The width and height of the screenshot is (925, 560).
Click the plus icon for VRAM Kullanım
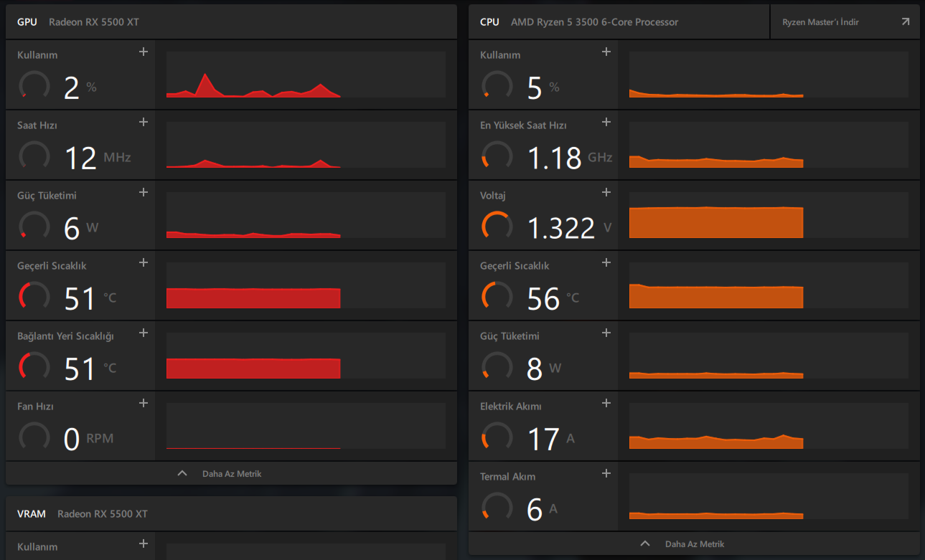[144, 544]
